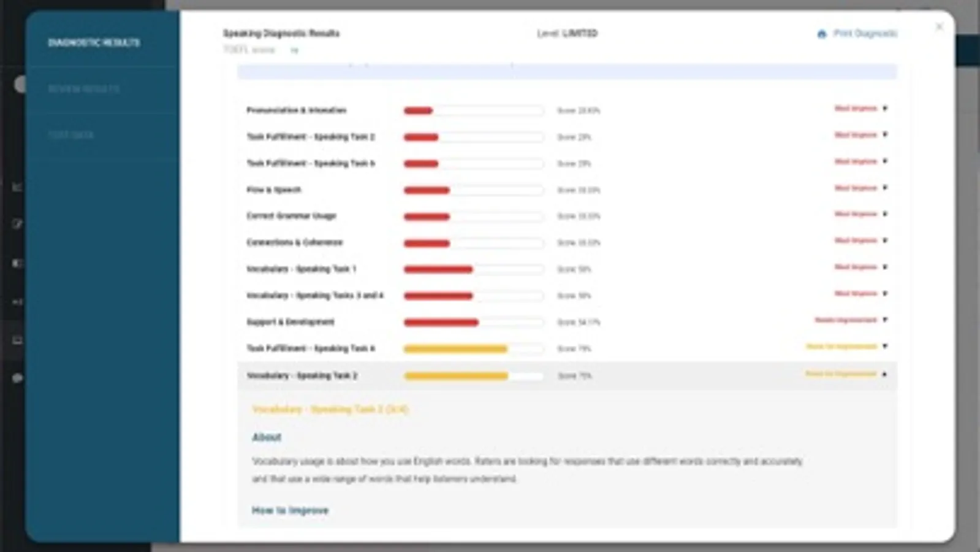The image size is (980, 552).
Task: Expand the Connections & Coherence row arrow
Action: pyautogui.click(x=884, y=240)
